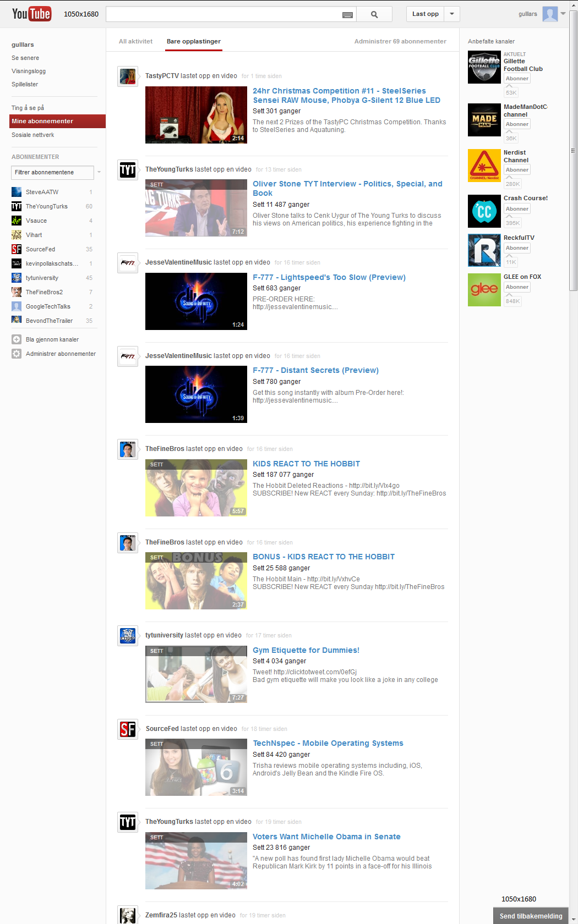Image resolution: width=578 pixels, height=924 pixels.
Task: Click the YouTube logo
Action: [31, 14]
